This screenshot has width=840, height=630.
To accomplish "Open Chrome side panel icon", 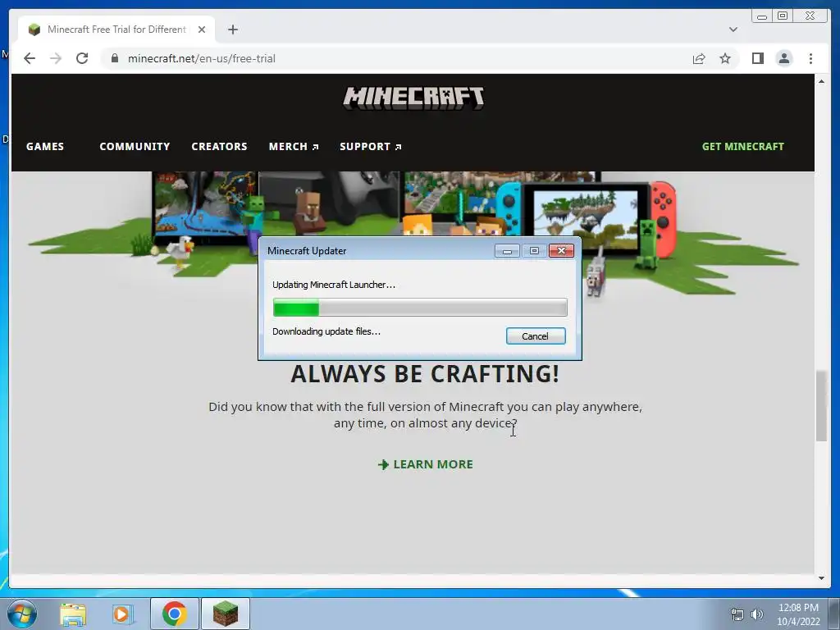I will click(757, 58).
